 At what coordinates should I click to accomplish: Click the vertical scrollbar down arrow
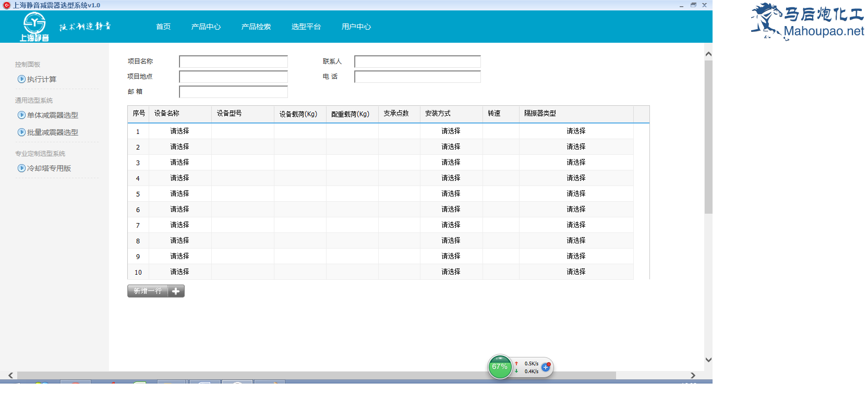708,360
